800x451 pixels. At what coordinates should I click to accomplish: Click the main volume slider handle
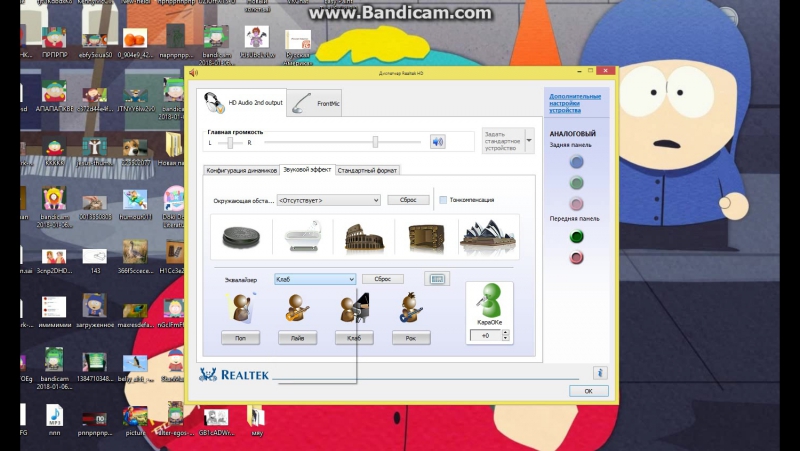[x=376, y=142]
